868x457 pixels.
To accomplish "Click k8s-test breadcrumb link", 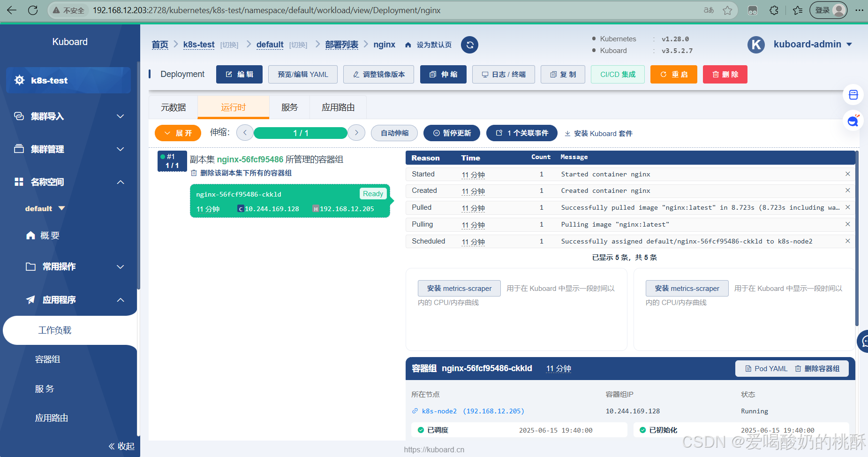I will click(199, 45).
